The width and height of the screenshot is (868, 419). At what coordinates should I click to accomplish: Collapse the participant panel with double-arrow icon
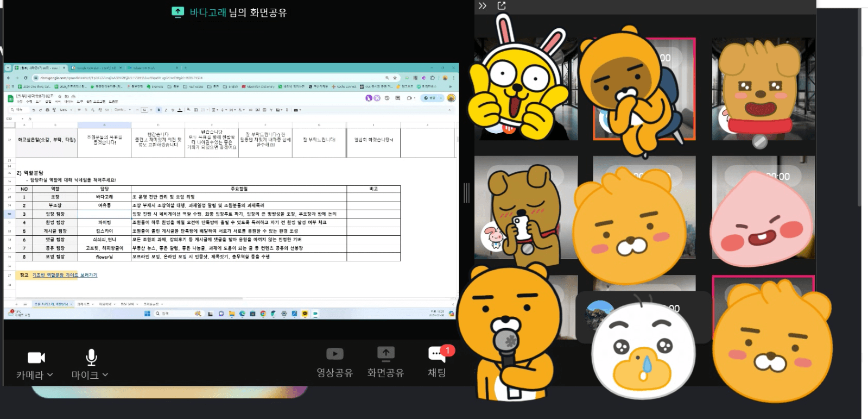[483, 5]
